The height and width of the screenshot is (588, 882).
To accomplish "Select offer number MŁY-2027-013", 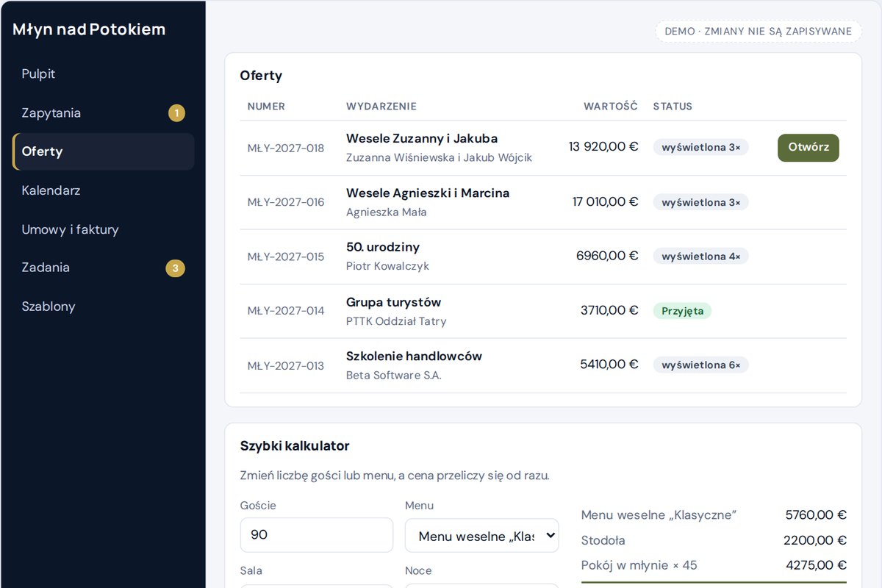I will (x=286, y=365).
